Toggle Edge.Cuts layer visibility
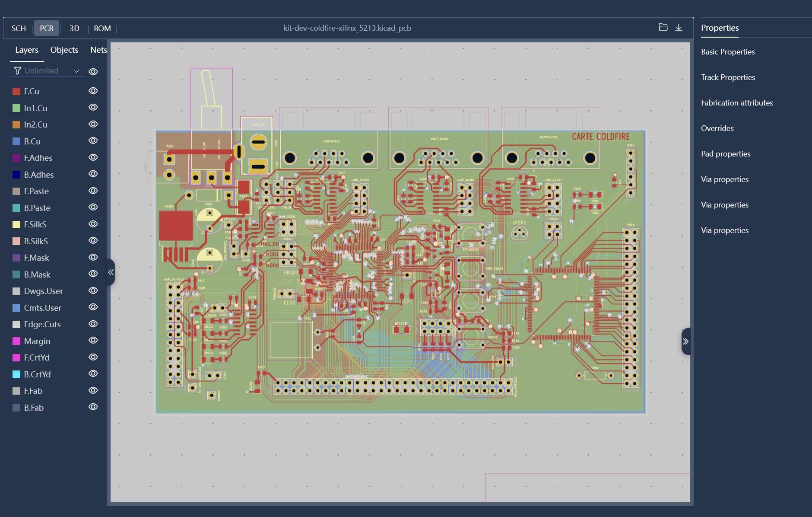The image size is (812, 517). [93, 324]
